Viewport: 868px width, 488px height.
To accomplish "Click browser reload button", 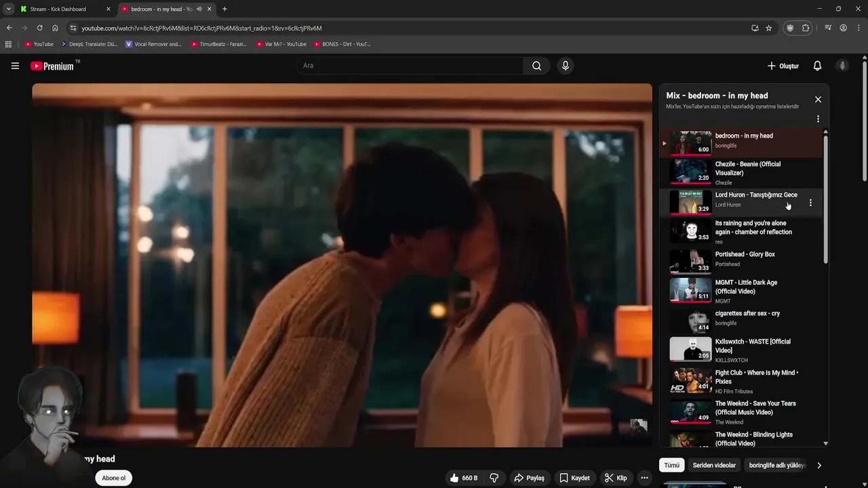I will [x=39, y=28].
